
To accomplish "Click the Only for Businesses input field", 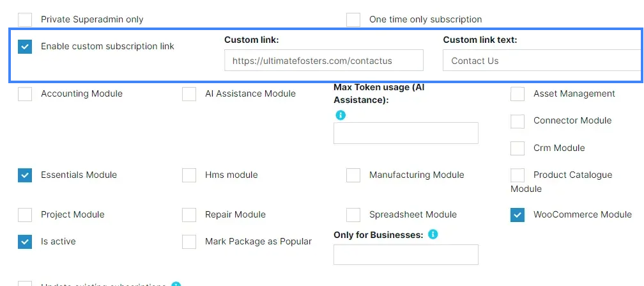I will [406, 255].
